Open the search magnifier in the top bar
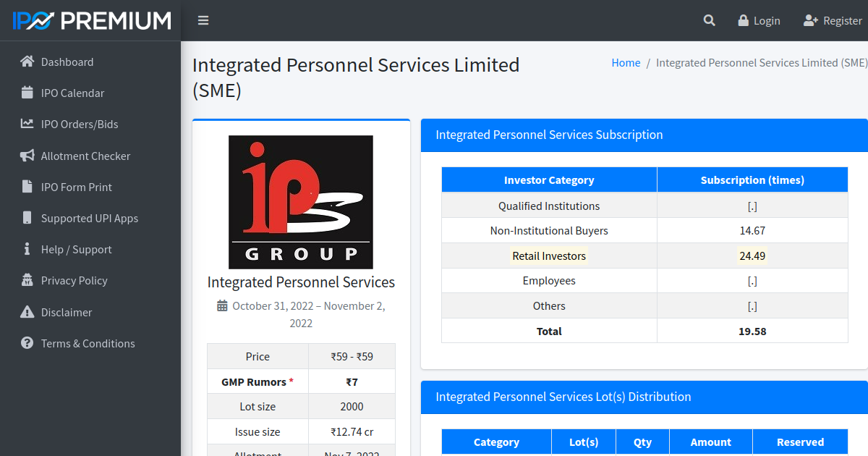This screenshot has width=868, height=456. click(x=709, y=20)
